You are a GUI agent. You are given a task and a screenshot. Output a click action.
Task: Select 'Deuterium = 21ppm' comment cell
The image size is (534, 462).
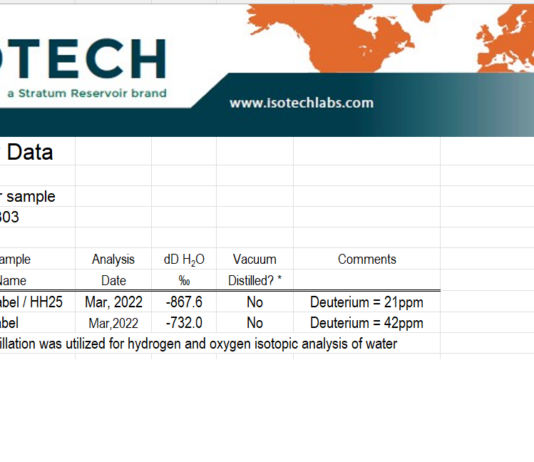367,302
